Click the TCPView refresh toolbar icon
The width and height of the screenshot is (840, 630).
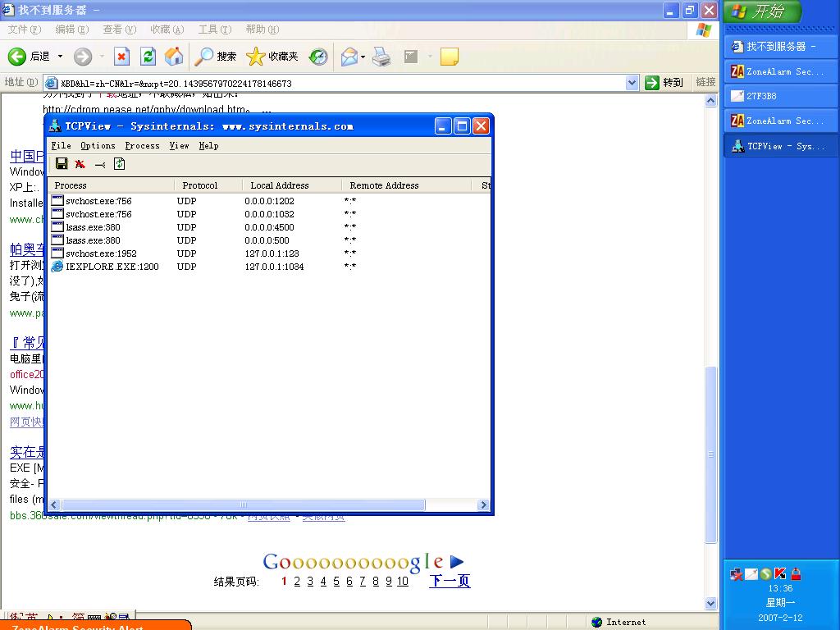(120, 164)
